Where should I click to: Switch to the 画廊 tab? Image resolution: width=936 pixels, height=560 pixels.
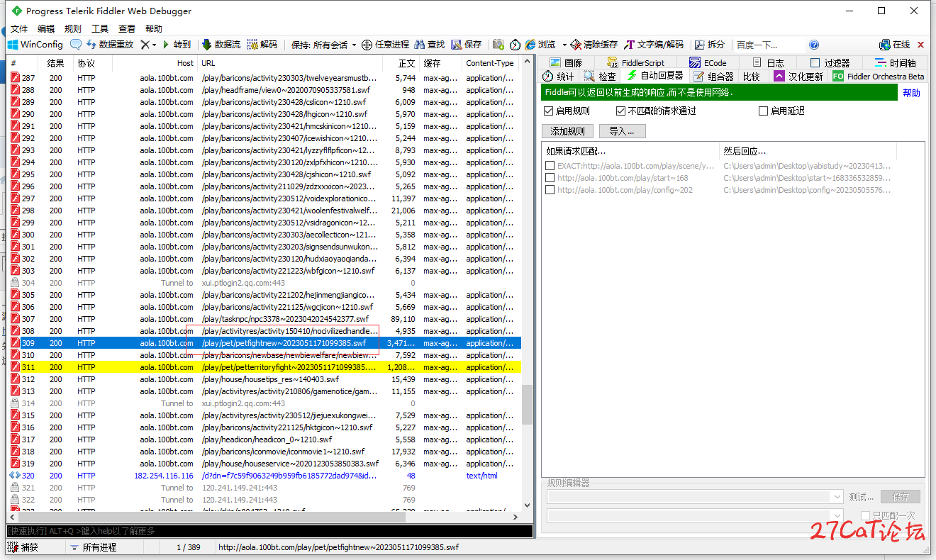pos(566,62)
